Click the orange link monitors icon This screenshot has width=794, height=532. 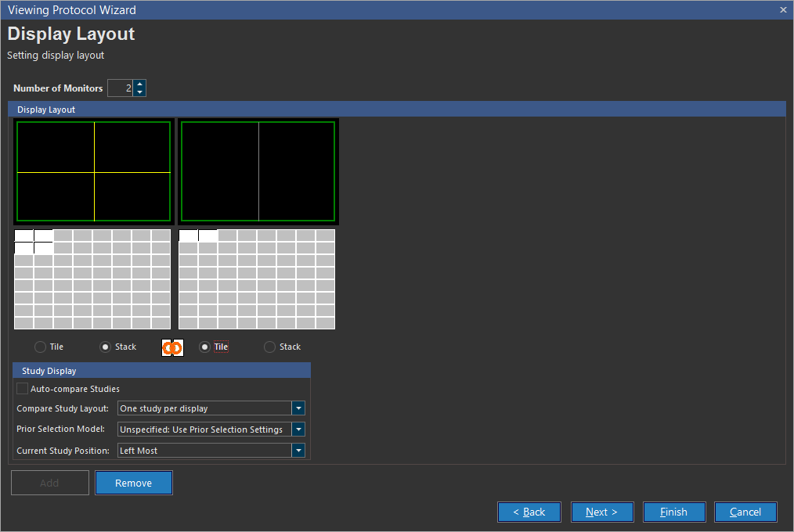click(172, 347)
